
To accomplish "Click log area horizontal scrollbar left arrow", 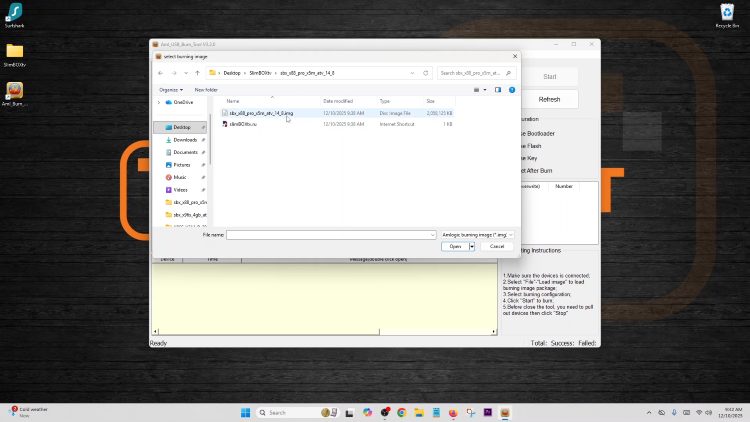I will point(155,331).
